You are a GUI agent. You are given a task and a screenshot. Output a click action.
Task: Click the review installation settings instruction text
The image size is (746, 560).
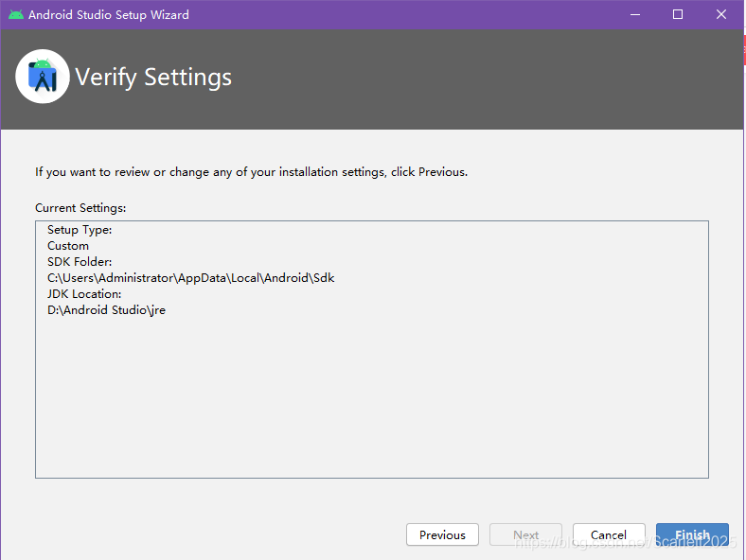click(x=251, y=171)
